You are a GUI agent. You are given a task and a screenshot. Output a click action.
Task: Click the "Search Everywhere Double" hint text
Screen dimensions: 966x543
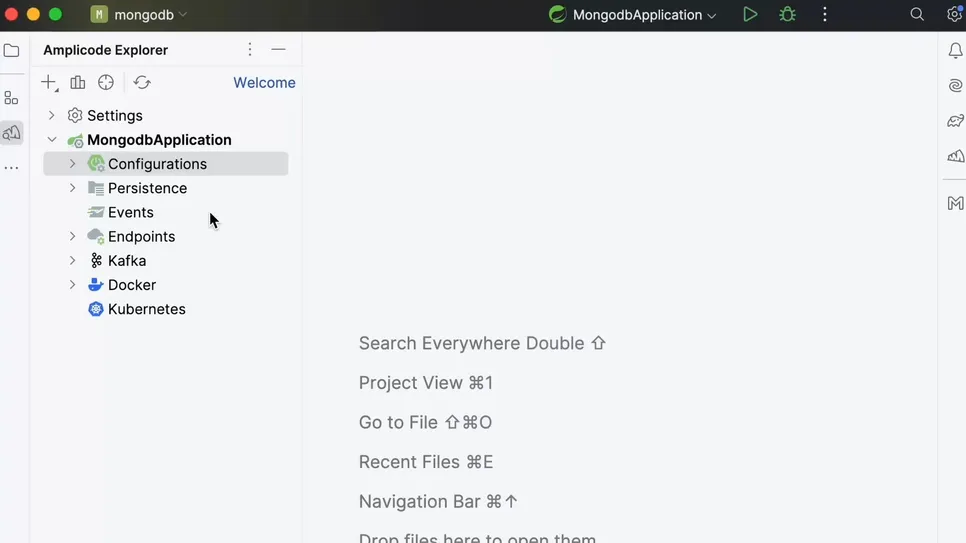(471, 343)
